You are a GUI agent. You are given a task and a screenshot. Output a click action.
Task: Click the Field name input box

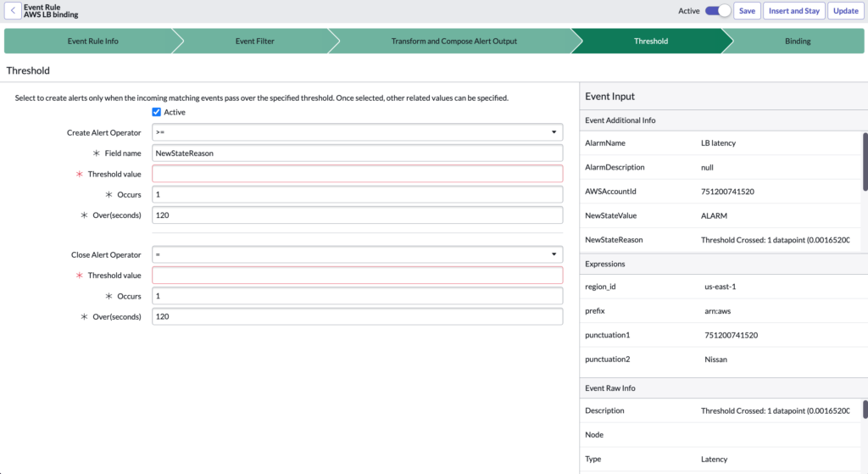[357, 153]
